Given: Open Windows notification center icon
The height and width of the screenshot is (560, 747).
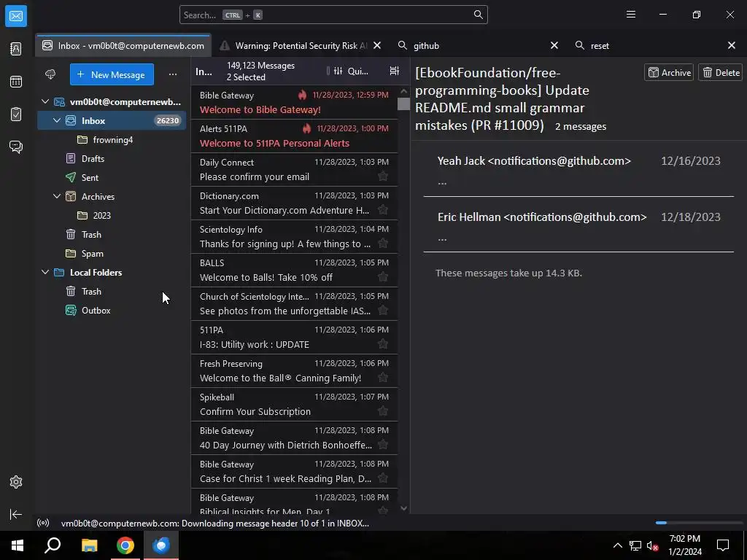Looking at the screenshot, I should pos(723,545).
